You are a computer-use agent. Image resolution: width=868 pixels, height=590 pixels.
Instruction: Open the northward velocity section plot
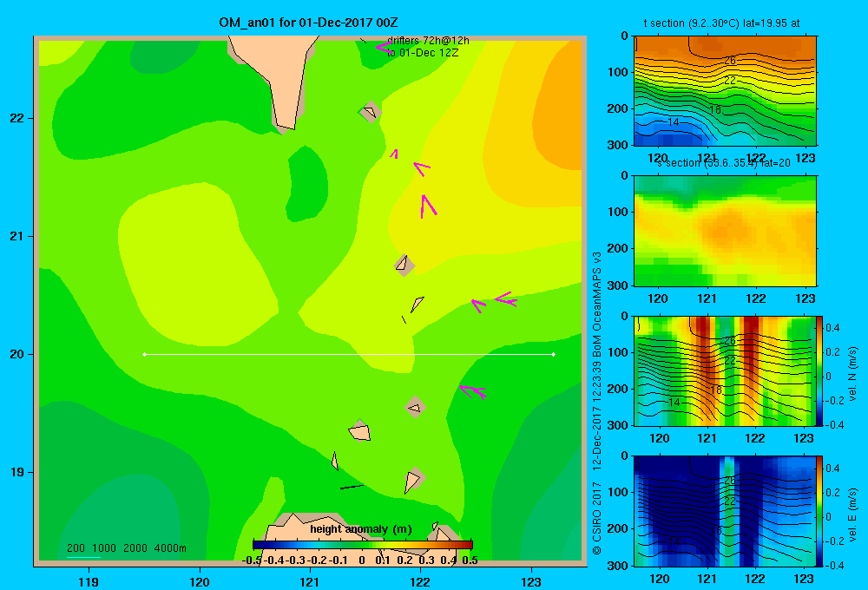pos(725,370)
